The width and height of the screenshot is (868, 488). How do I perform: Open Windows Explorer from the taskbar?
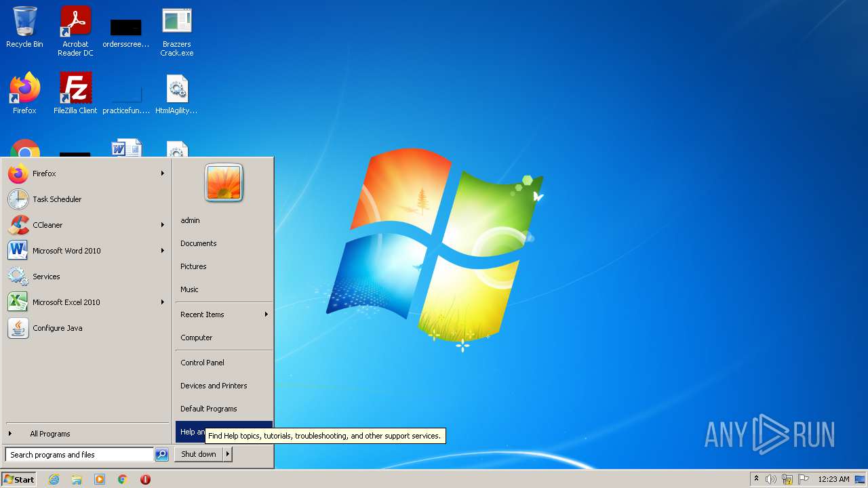tap(77, 479)
